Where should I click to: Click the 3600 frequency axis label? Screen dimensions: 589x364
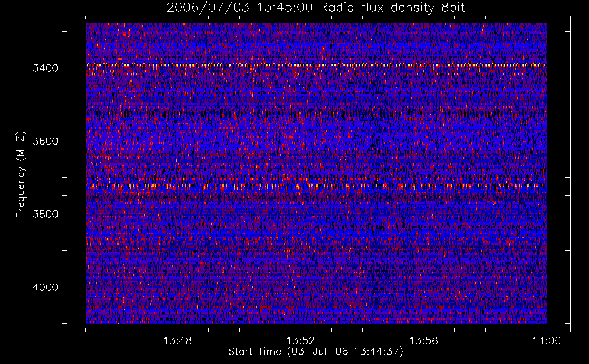point(46,141)
